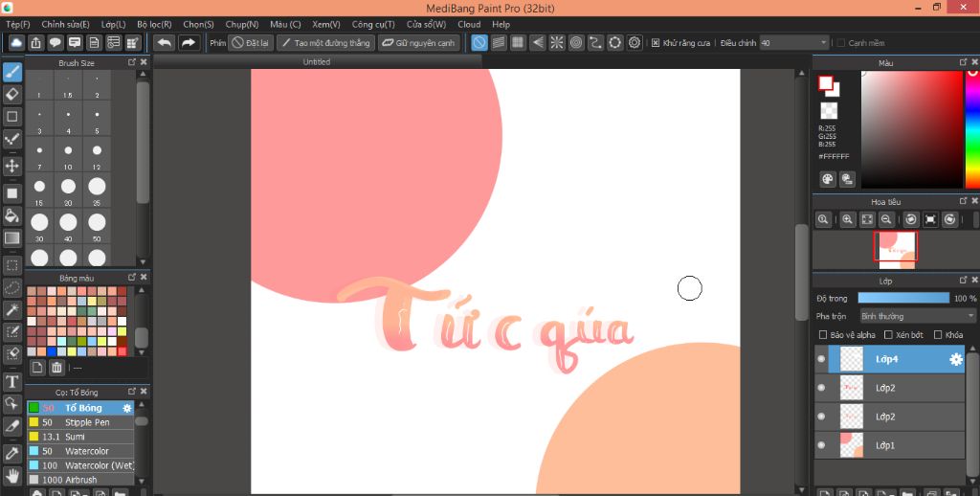Choose brush size 20
This screenshot has width=980, height=496.
(68, 190)
